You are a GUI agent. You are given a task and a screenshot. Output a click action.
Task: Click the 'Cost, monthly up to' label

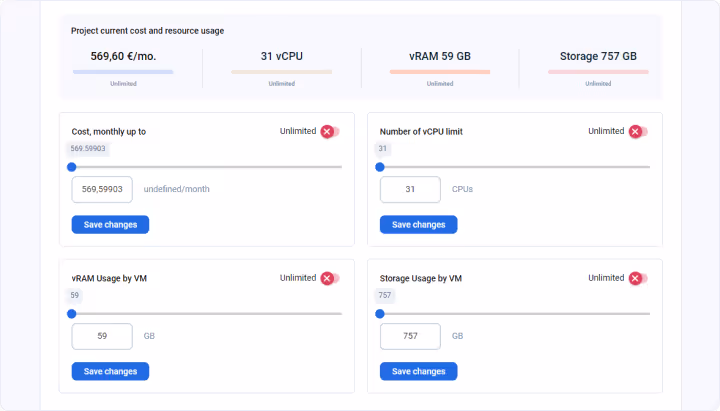(109, 132)
